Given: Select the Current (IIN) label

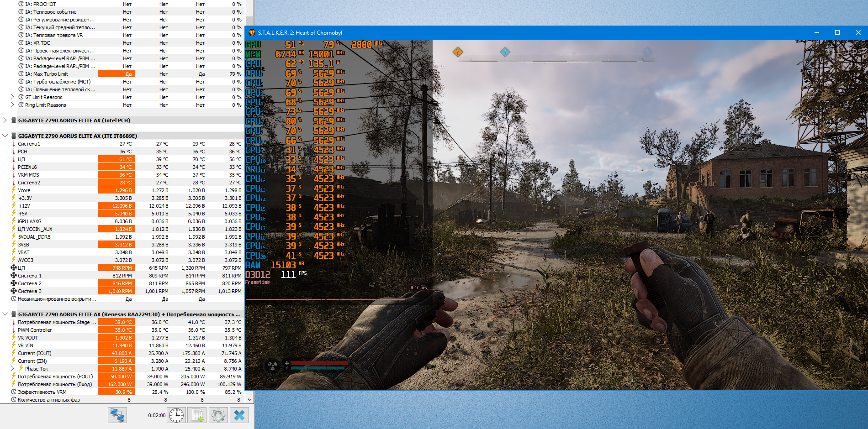Looking at the screenshot, I should point(32,361).
